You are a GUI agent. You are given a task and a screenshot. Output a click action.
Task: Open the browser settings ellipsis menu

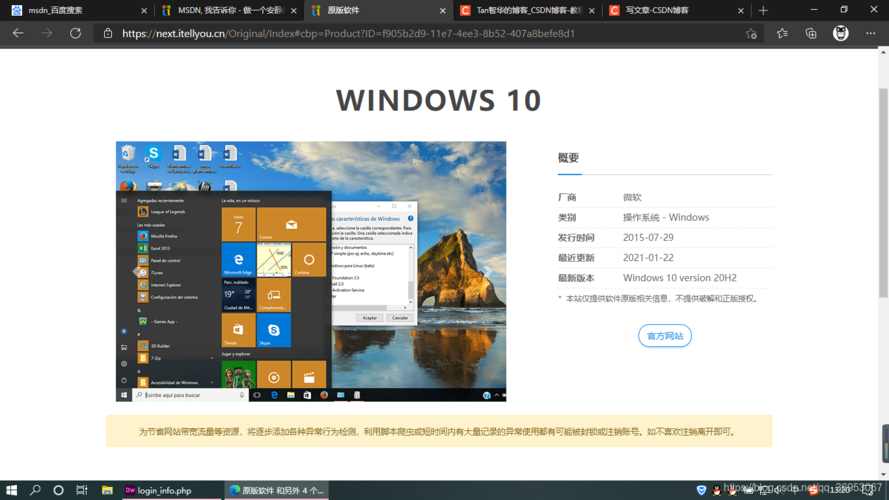click(871, 33)
